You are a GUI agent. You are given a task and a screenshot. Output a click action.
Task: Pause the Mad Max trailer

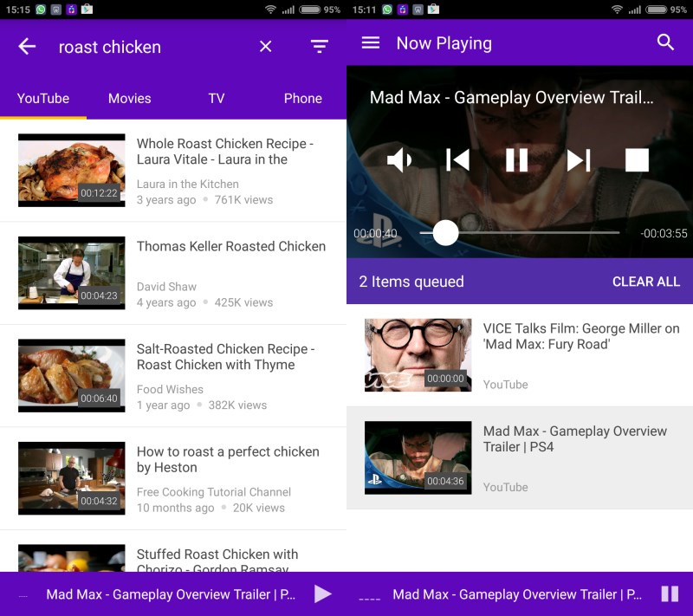515,159
